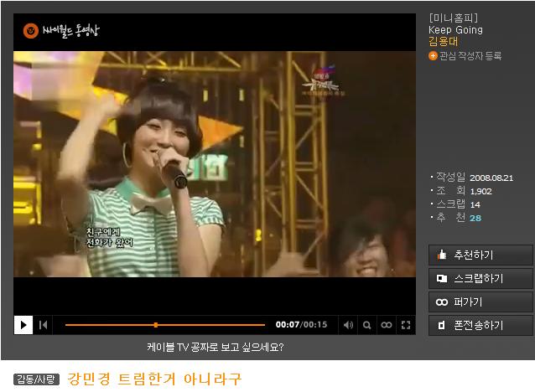Play the video with the play button
Screen dimensions: 535x392
23,325
